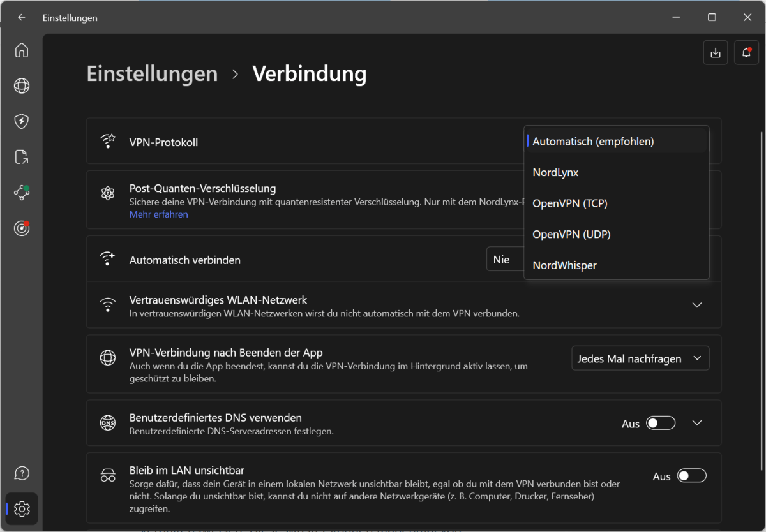Open the Jedes Mal nachfragen dropdown
Viewport: 766px width, 532px height.
(x=640, y=358)
